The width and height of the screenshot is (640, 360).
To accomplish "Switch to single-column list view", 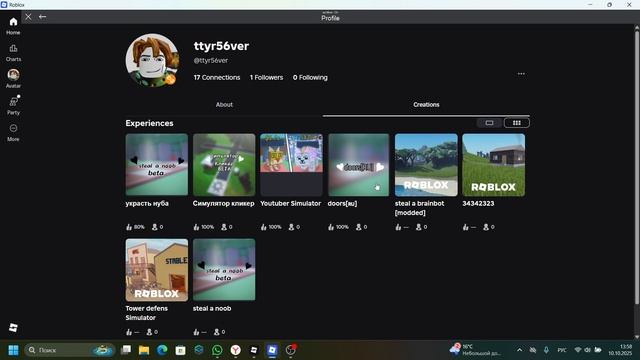I will coord(489,123).
